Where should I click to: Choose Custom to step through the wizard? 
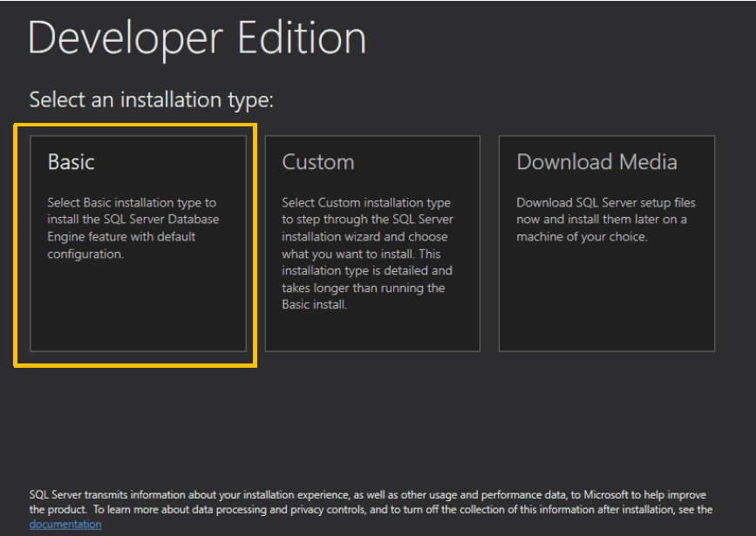(x=372, y=244)
